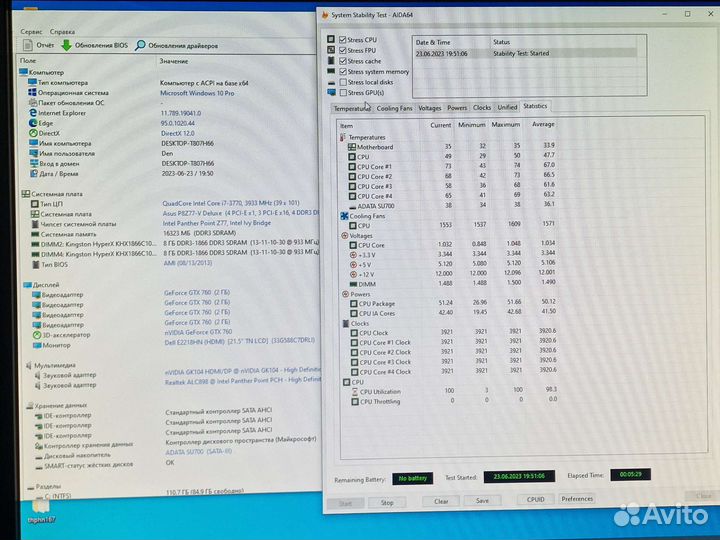The image size is (720, 540).
Task: Click the Dell E2218HN monitor link
Action: tap(239, 341)
